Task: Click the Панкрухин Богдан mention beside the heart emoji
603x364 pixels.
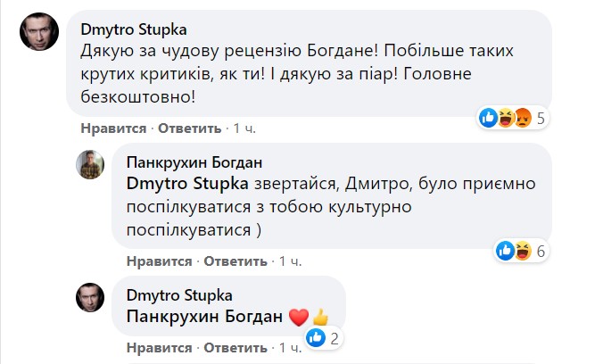Action: 205,316
